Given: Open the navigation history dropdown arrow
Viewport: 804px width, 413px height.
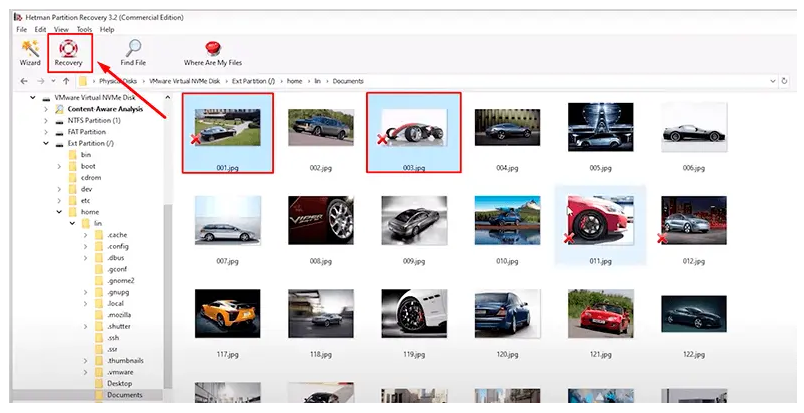Looking at the screenshot, I should pyautogui.click(x=53, y=81).
